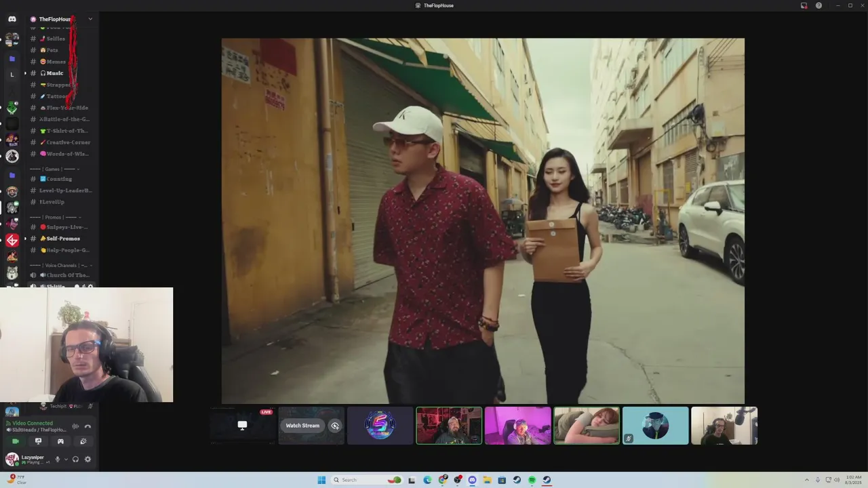The height and width of the screenshot is (488, 868).
Task: Click the main stream video area
Action: click(483, 221)
